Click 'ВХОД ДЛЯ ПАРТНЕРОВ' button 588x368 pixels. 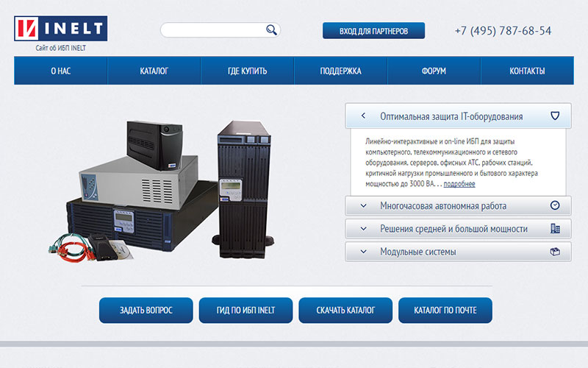[x=373, y=31]
